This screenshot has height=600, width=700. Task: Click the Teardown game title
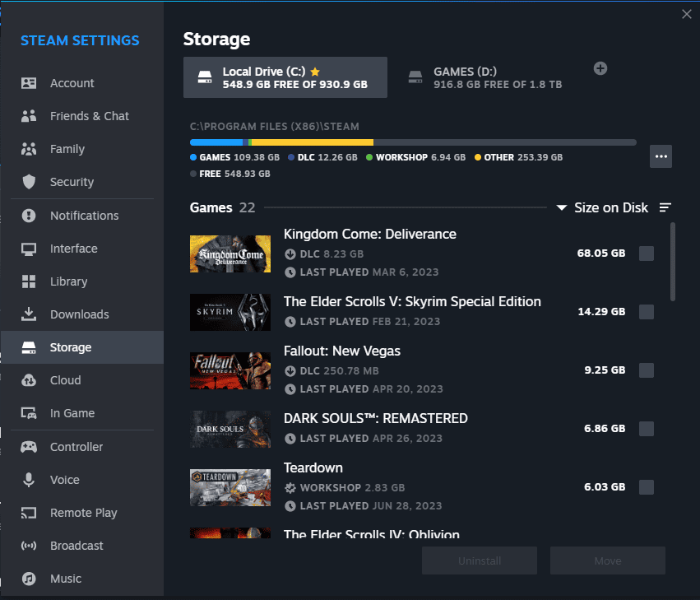coord(313,467)
